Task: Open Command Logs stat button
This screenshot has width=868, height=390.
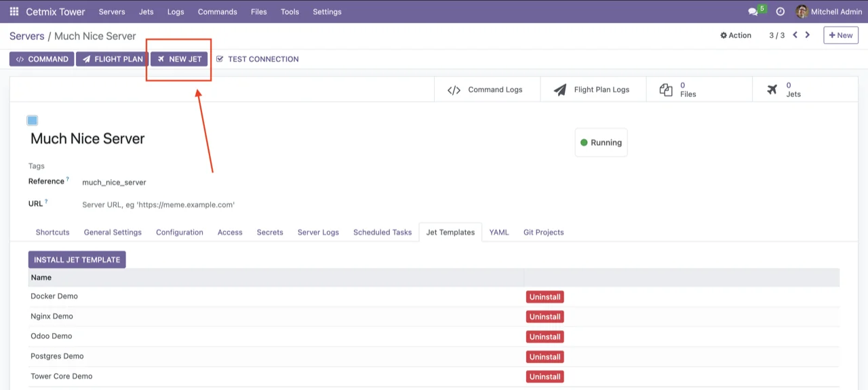Action: click(487, 90)
